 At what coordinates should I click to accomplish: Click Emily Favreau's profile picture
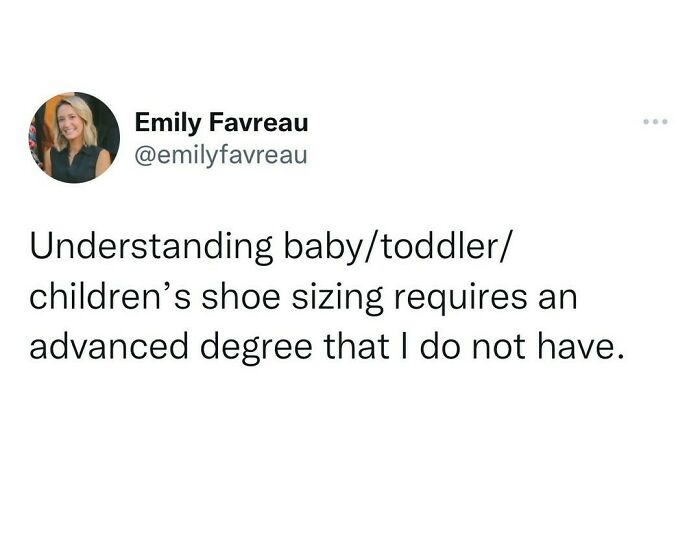pyautogui.click(x=75, y=138)
